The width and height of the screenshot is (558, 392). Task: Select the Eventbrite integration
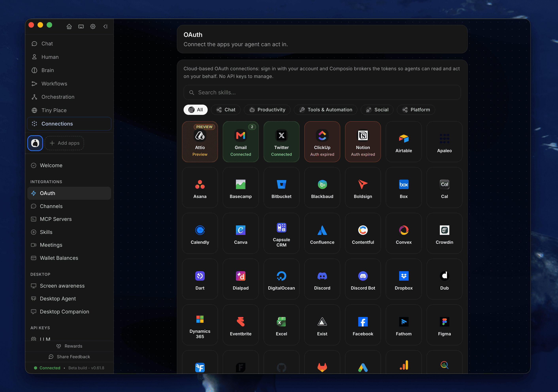[241, 325]
